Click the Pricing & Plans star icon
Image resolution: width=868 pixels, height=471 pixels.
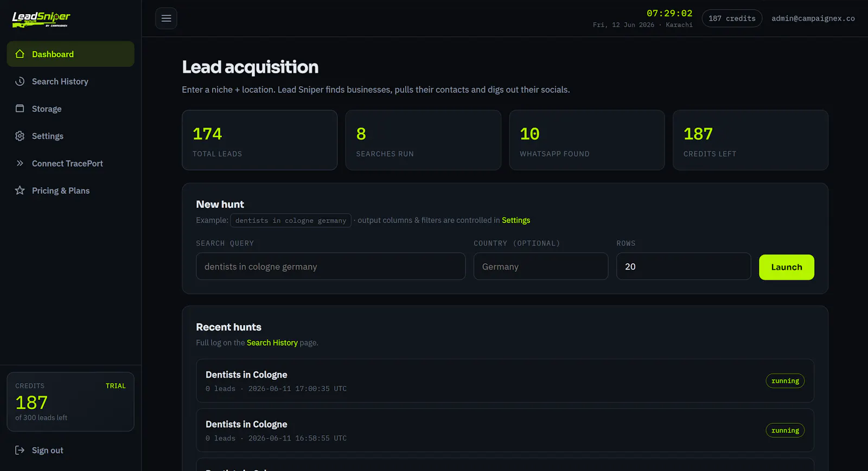coord(20,190)
